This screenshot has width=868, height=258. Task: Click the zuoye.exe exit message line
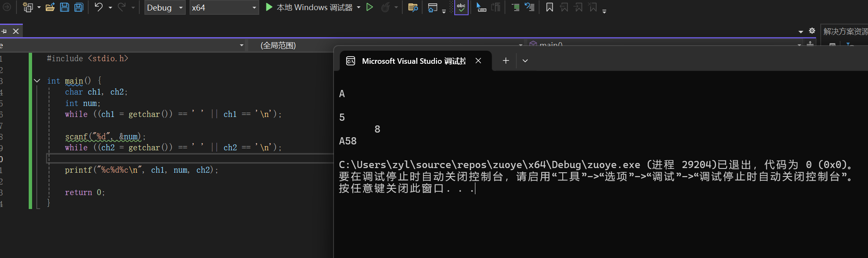click(596, 165)
